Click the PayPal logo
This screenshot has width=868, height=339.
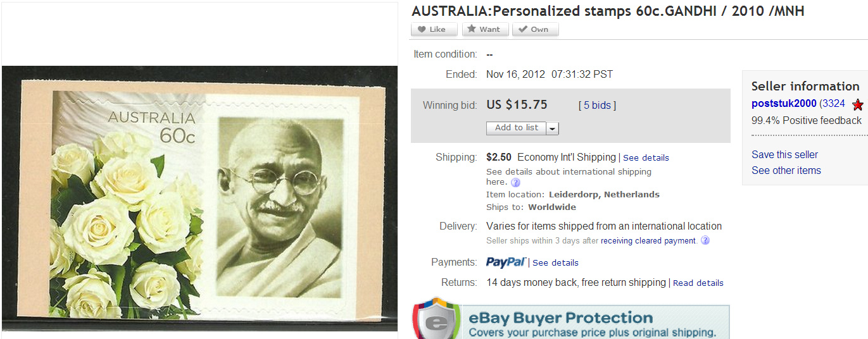point(506,262)
